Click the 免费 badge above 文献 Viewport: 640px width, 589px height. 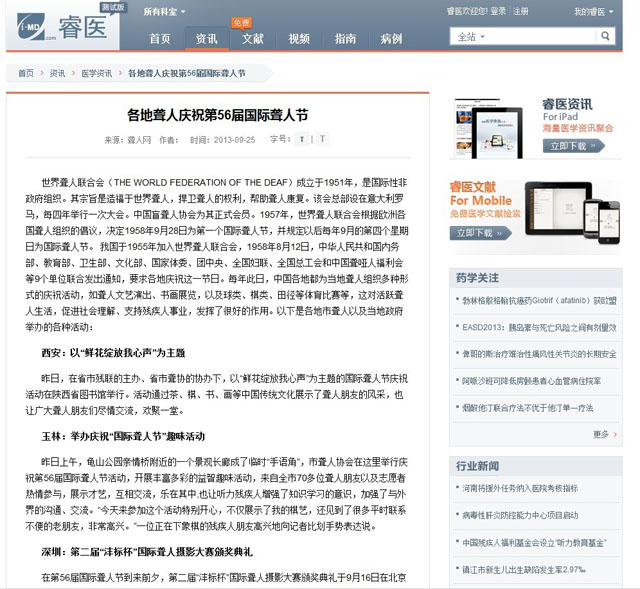(x=241, y=23)
